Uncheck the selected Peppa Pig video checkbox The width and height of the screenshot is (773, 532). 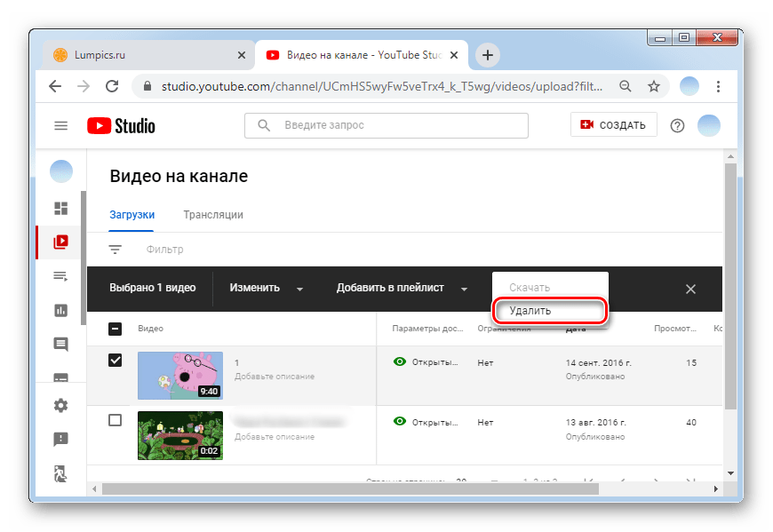coord(115,361)
